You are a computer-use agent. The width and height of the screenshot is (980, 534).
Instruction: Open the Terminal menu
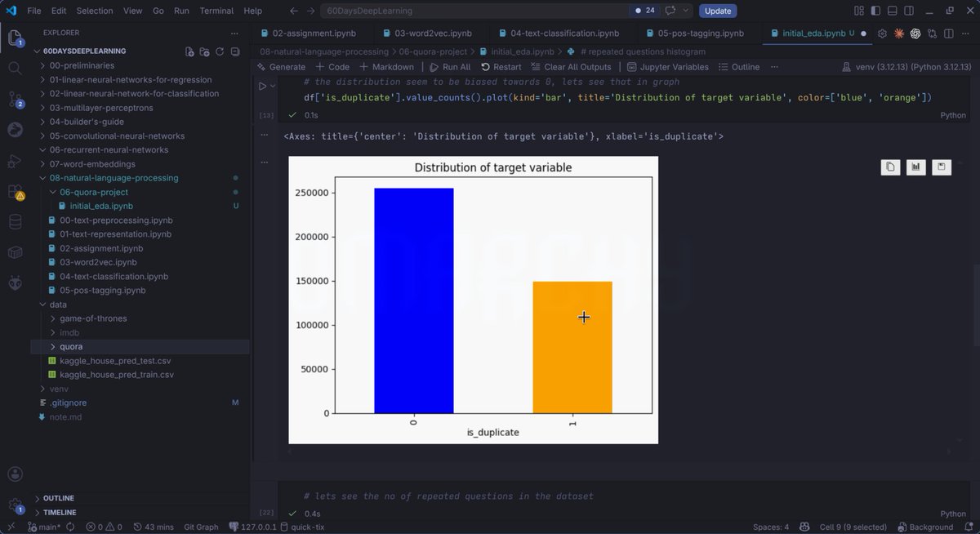coord(216,11)
